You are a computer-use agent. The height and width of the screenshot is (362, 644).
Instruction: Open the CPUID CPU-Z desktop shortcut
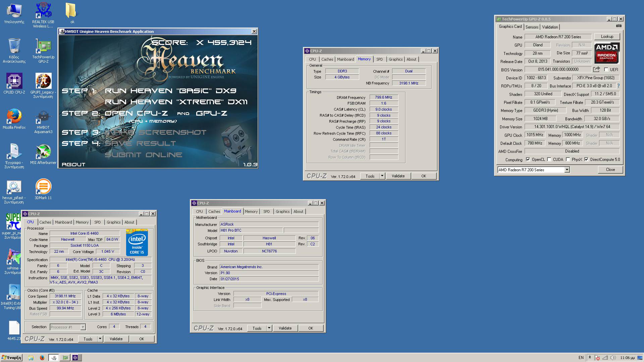(14, 83)
